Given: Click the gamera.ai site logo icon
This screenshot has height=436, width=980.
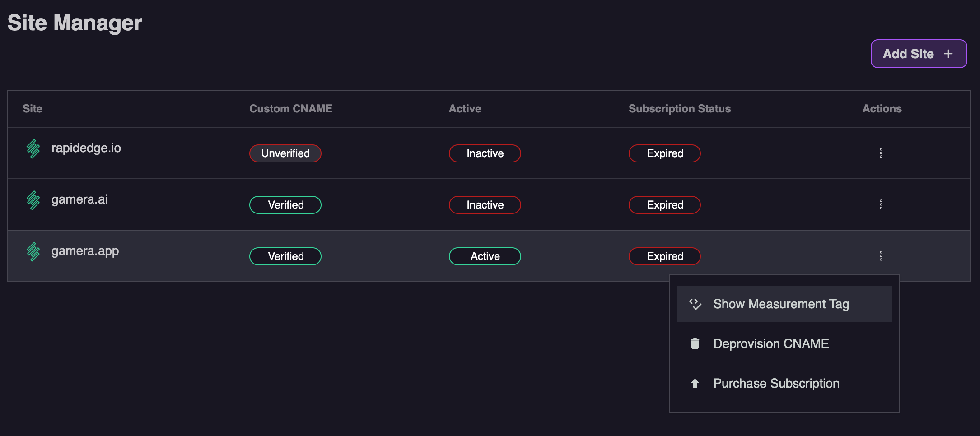Looking at the screenshot, I should [x=33, y=200].
